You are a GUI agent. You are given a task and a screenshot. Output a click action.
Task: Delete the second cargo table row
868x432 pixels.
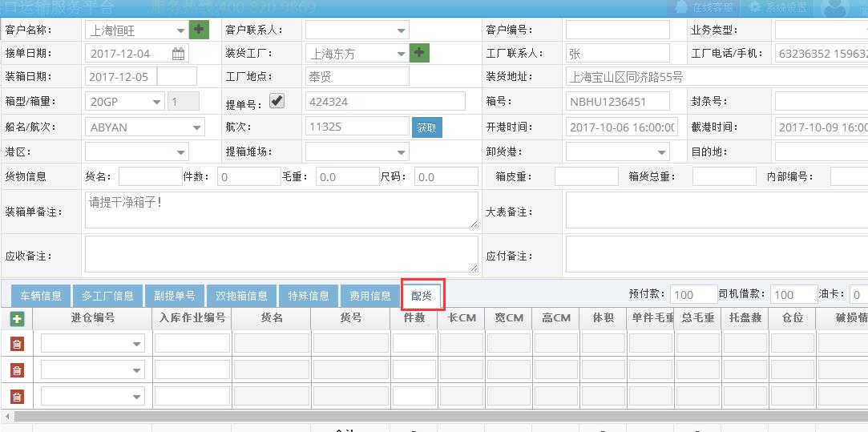17,370
